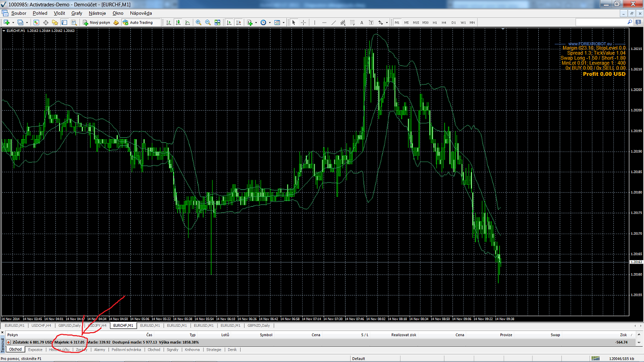Select the Text Label tool

[371, 22]
